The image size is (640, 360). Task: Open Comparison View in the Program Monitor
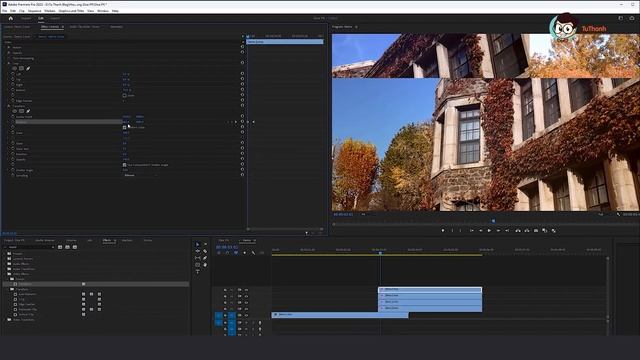[x=545, y=231]
